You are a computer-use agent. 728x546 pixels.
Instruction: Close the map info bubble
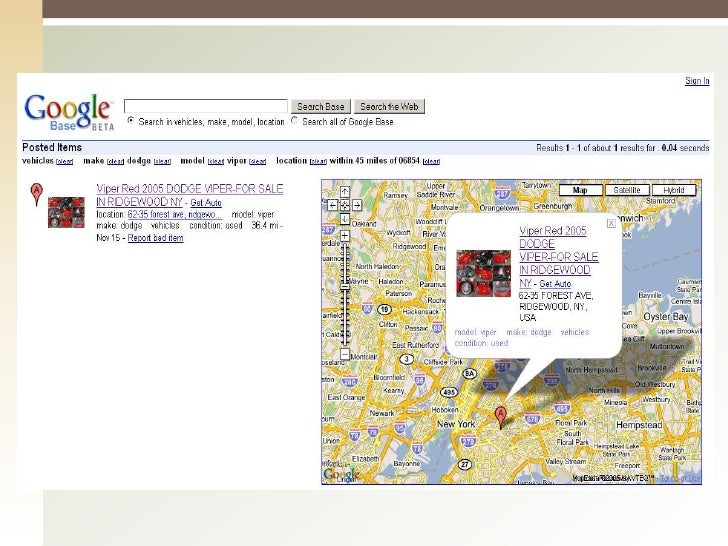coord(611,224)
